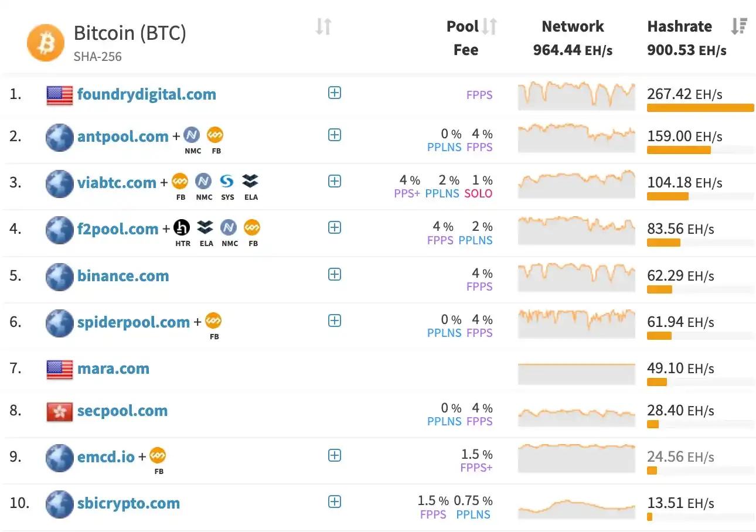Click the US flag beside mara.com
Viewport: 756px width, 532px height.
point(59,369)
